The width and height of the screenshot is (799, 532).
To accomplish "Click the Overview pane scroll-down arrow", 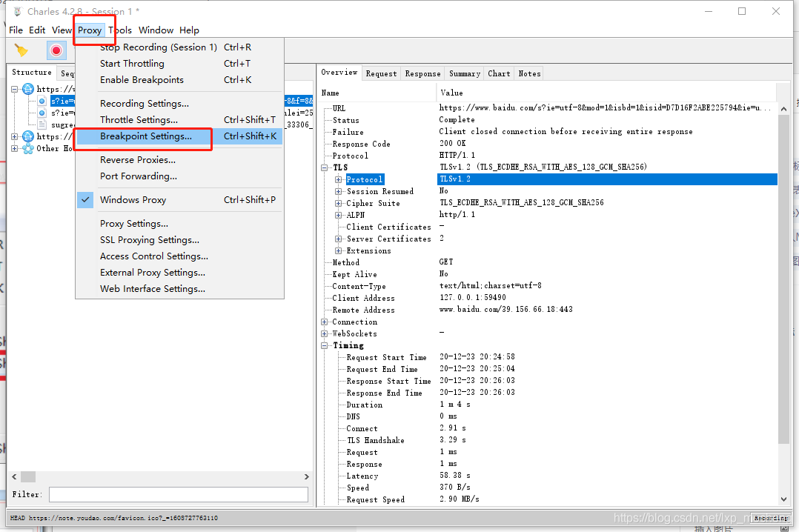I will 783,500.
